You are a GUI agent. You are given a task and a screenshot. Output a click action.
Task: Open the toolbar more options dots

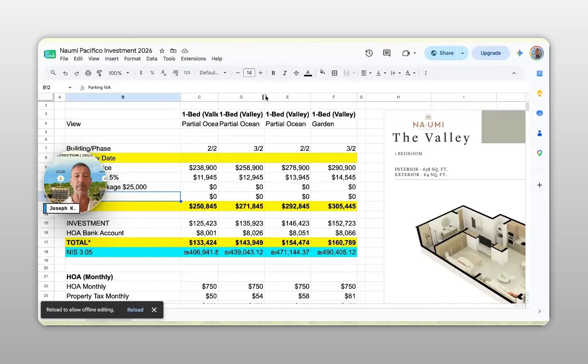click(x=426, y=73)
